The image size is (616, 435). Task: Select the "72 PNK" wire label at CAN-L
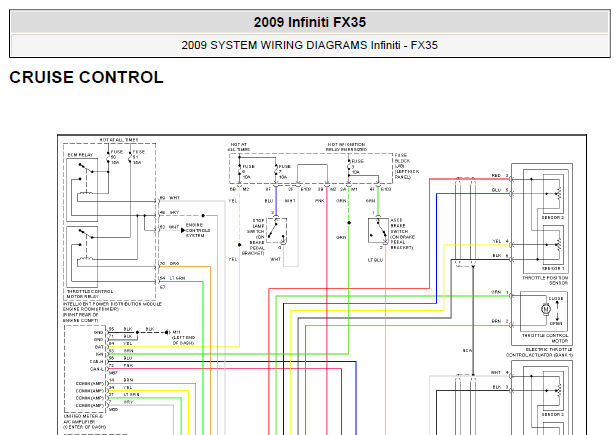(x=121, y=365)
